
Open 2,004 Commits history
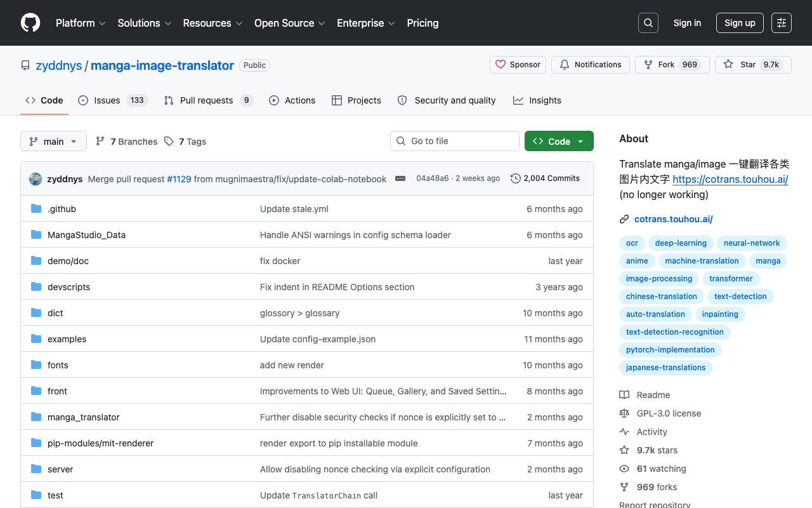tap(545, 178)
